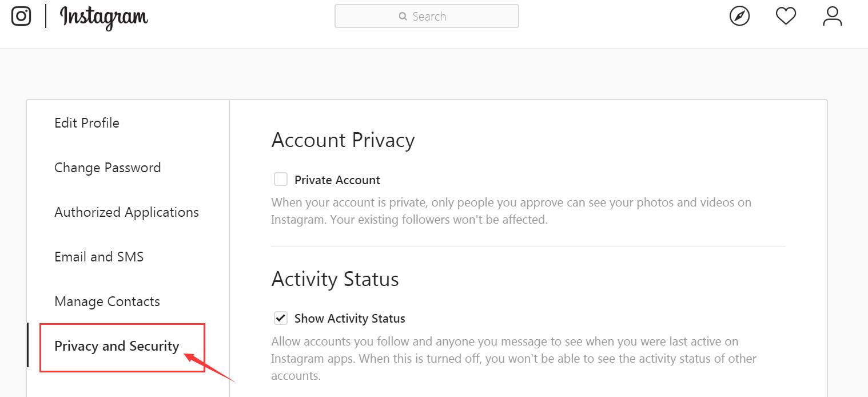Screen dimensions: 868x397
Task: Uncheck the Show Activity Status checkbox
Action: (281, 318)
